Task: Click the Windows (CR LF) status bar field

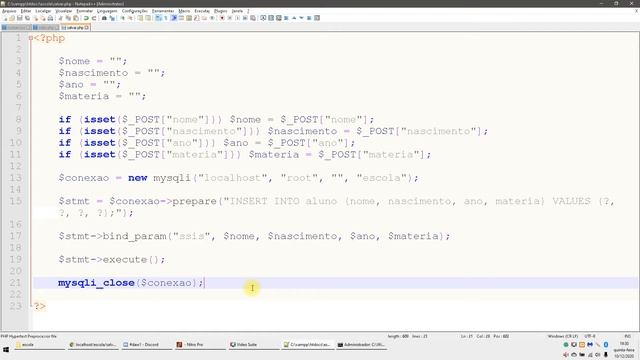Action: 563,336
